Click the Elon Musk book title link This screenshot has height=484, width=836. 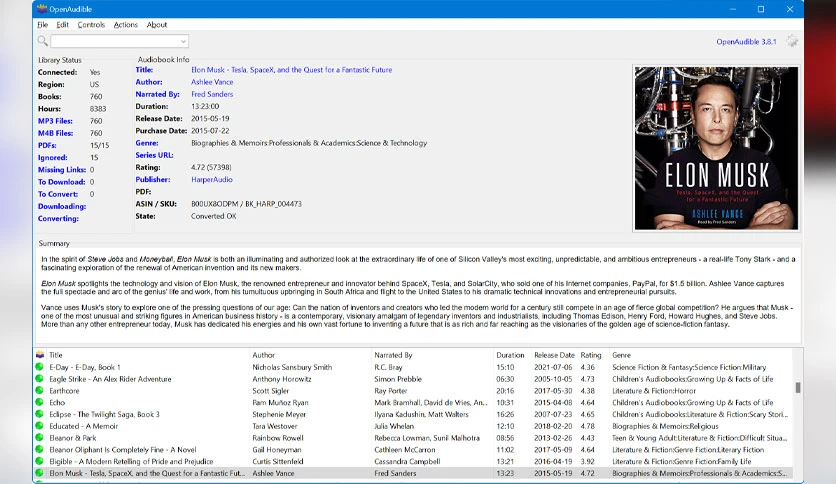coord(292,70)
